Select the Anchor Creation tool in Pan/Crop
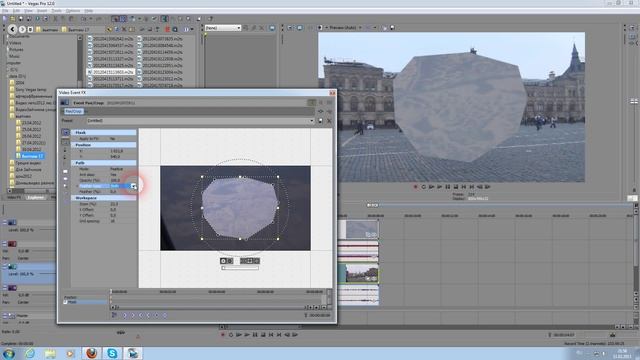This screenshot has width=640, height=360. (65, 150)
